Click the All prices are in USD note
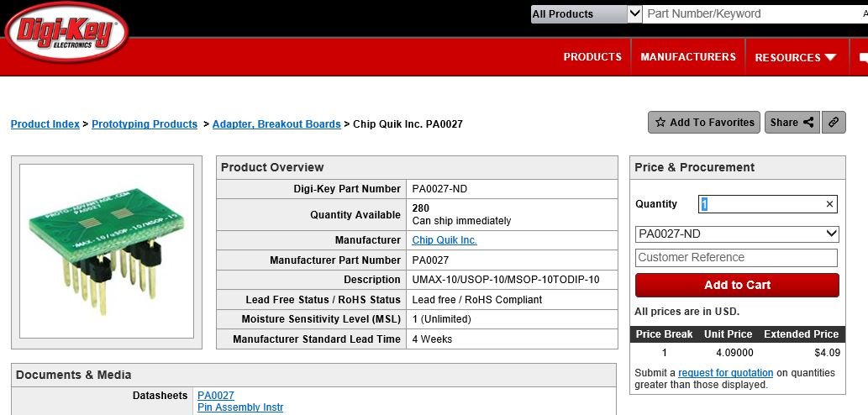The image size is (868, 415). click(687, 312)
